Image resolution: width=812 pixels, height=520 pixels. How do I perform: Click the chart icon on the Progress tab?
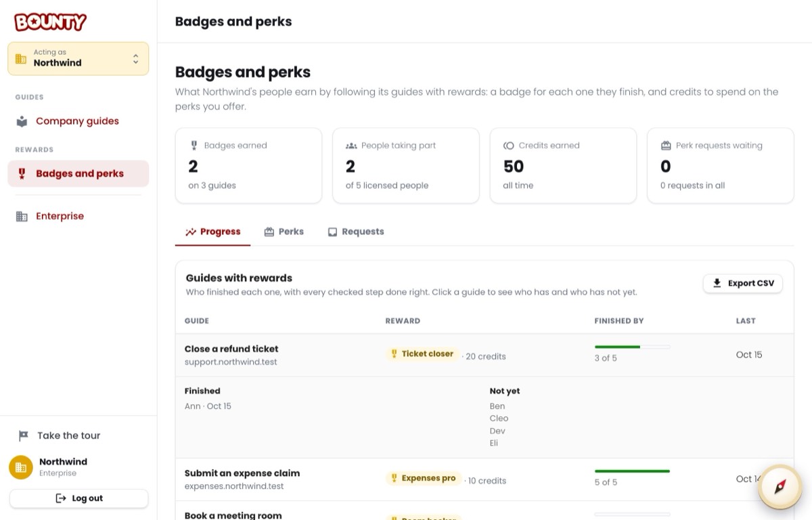191,232
